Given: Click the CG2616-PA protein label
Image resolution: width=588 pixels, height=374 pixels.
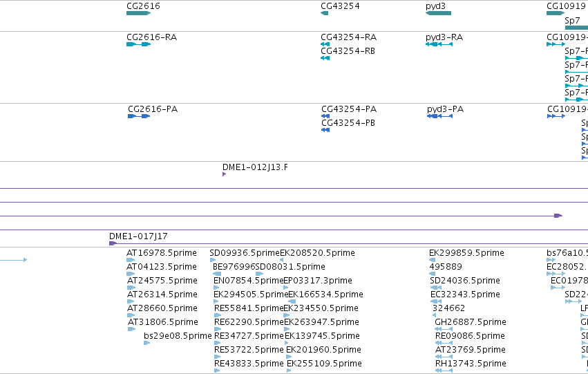Looking at the screenshot, I should click(x=153, y=109).
